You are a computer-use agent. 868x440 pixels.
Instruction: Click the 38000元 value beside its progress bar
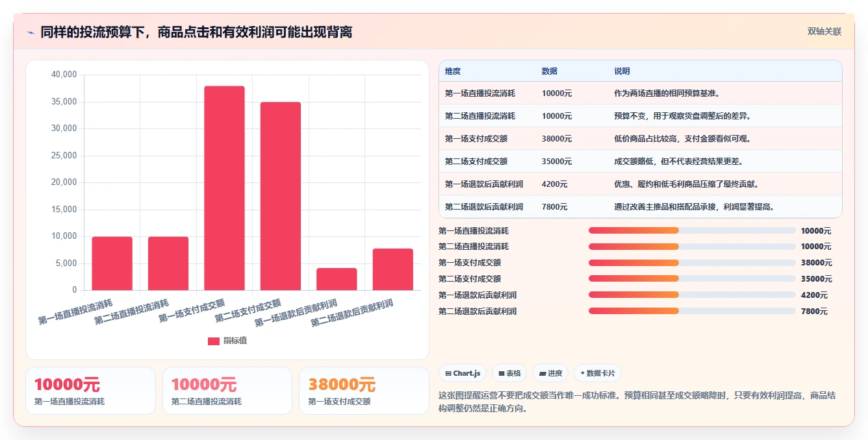(816, 263)
